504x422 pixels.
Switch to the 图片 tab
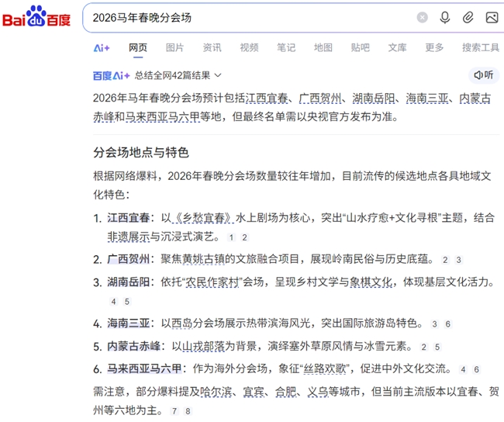(x=175, y=47)
